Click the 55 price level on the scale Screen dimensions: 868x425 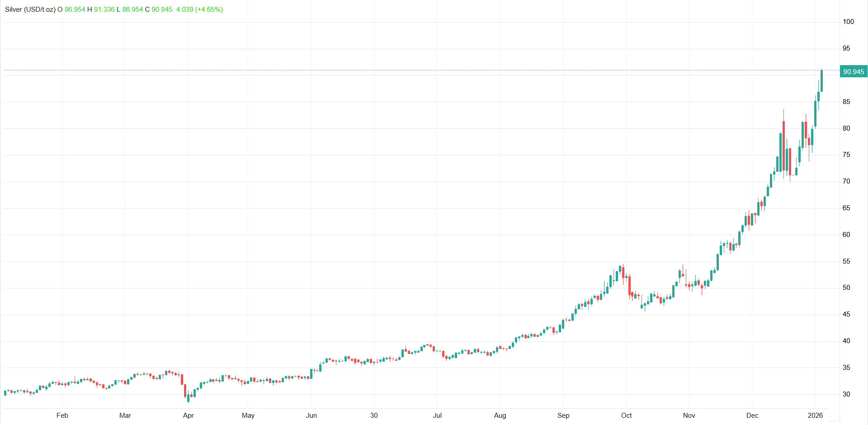point(846,261)
